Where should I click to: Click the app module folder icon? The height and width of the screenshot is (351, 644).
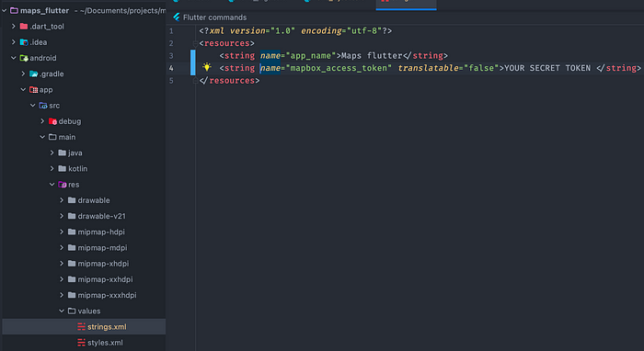[x=34, y=89]
